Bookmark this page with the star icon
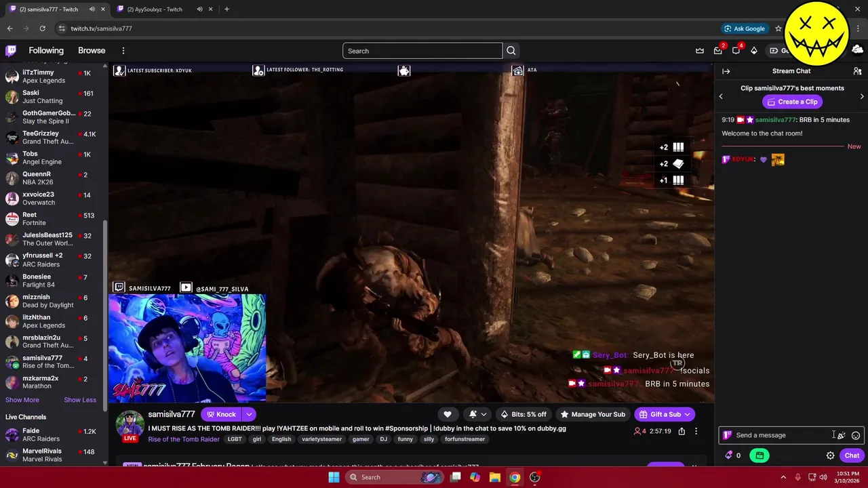 coord(778,28)
